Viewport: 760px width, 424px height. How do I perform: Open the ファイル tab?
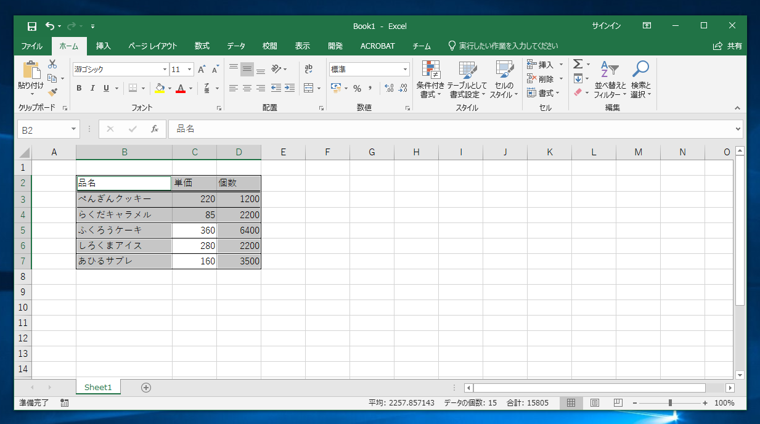[32, 46]
